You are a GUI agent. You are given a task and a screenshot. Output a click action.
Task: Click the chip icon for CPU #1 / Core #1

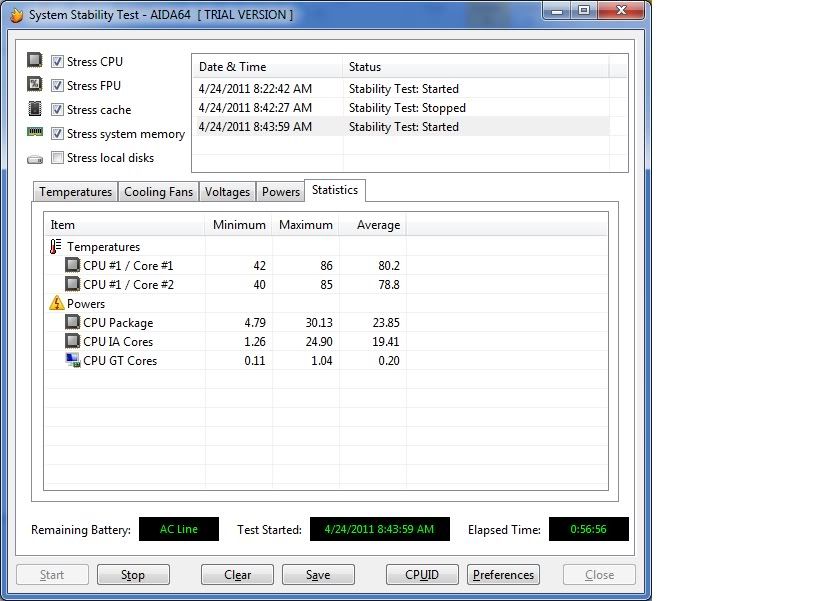pyautogui.click(x=73, y=265)
